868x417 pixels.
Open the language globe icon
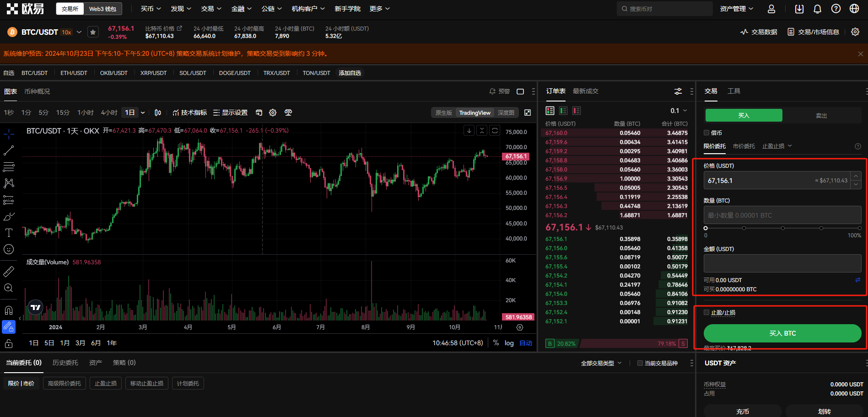[x=854, y=9]
